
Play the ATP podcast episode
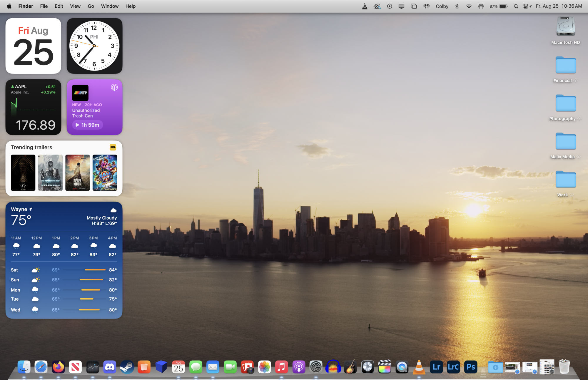pyautogui.click(x=87, y=125)
